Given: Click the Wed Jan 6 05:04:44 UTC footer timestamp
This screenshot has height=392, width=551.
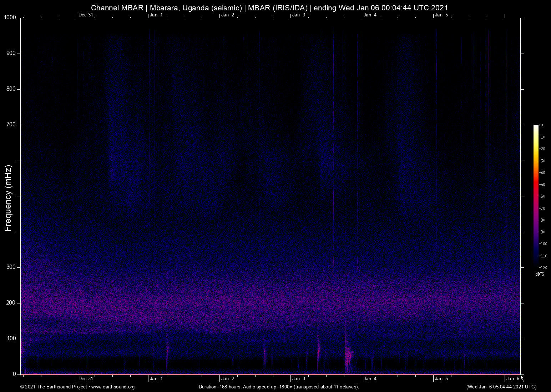Looking at the screenshot, I should tap(501, 387).
